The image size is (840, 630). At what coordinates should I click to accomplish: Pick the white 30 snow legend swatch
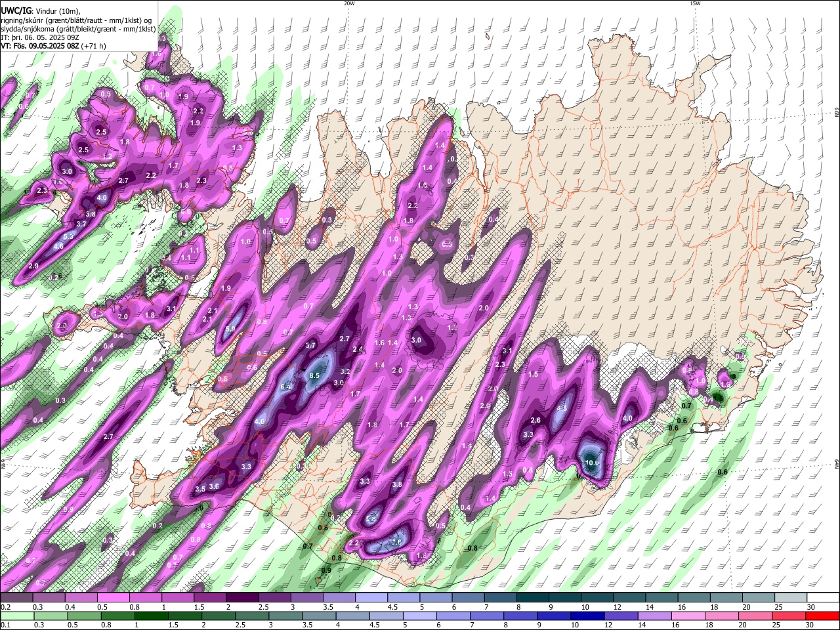point(824,598)
